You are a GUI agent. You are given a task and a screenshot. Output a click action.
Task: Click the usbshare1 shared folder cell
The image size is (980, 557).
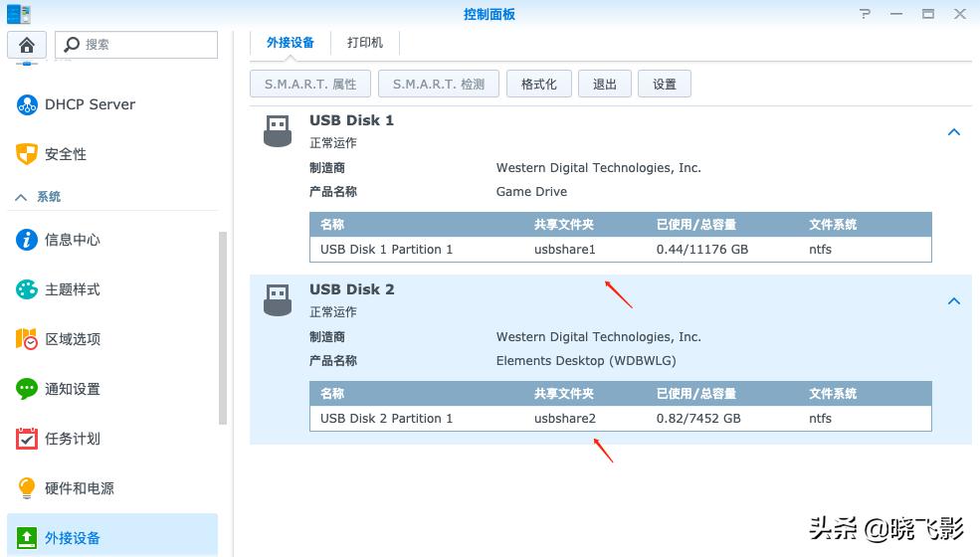pyautogui.click(x=564, y=250)
